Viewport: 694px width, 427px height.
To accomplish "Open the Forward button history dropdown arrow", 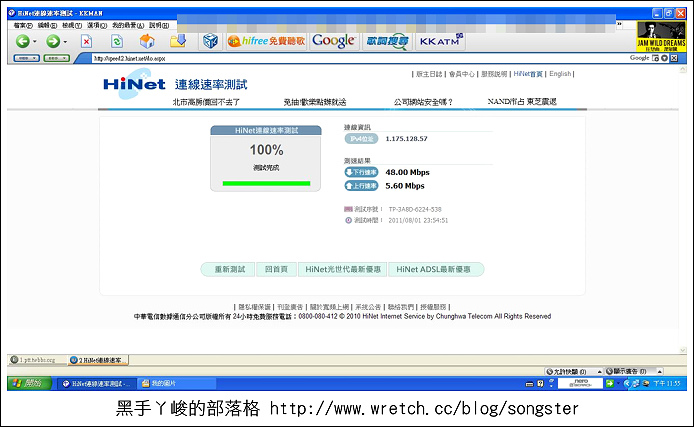I will 66,42.
